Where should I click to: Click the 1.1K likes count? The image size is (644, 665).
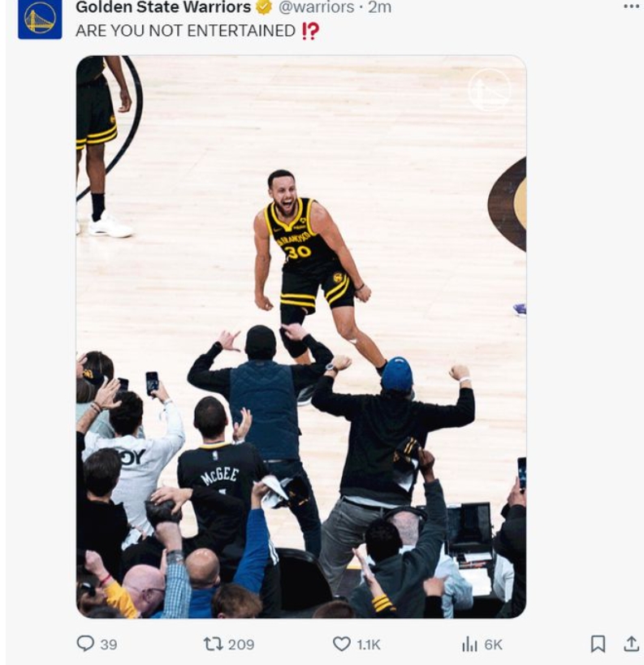(369, 645)
